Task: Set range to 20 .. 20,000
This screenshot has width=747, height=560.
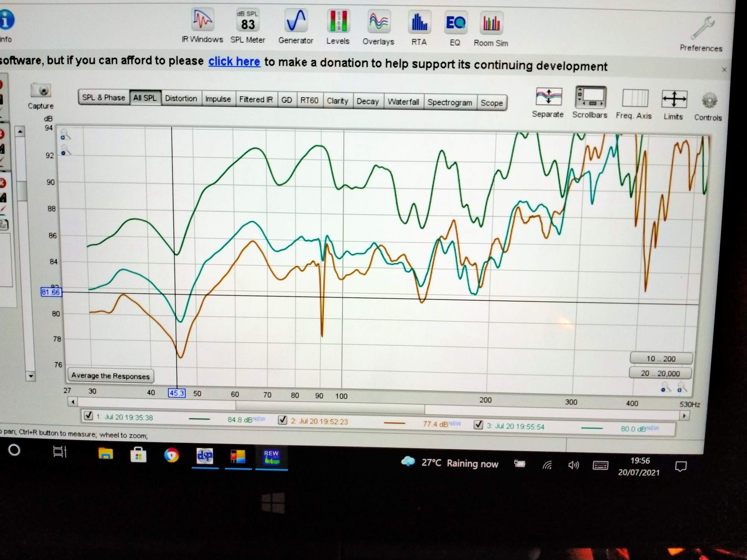Action: tap(660, 373)
